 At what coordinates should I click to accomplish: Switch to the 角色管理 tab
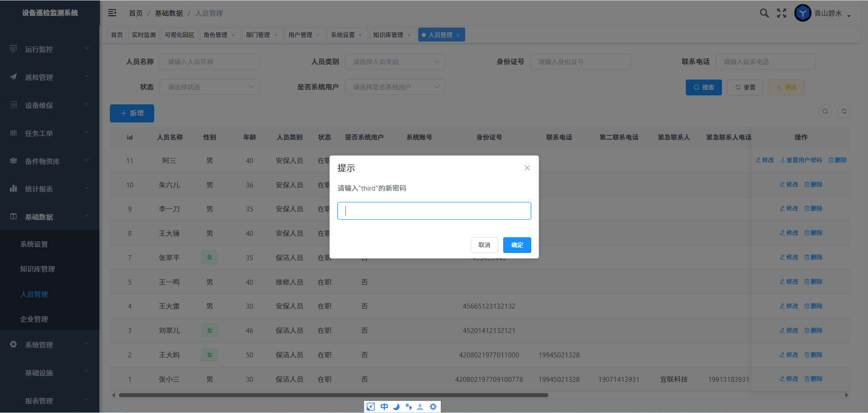216,35
